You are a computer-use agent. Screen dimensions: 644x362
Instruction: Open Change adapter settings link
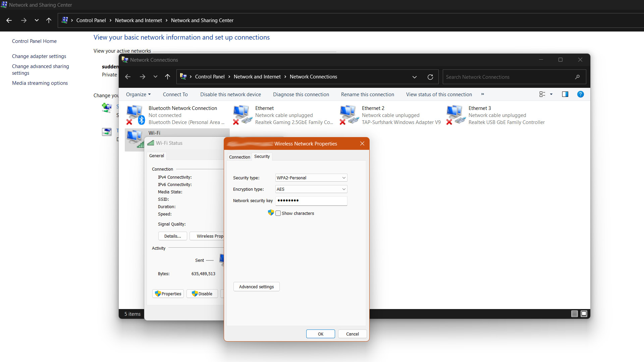pyautogui.click(x=39, y=56)
